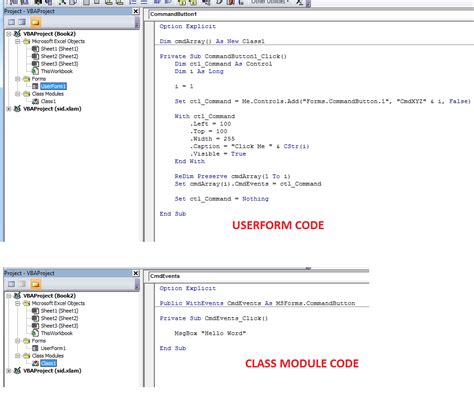
Task: Click the Me.Controls.Add code line
Action: coord(322,101)
